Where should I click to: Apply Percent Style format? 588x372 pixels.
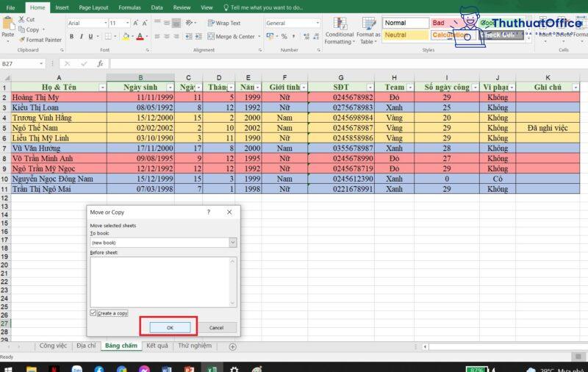click(x=284, y=36)
